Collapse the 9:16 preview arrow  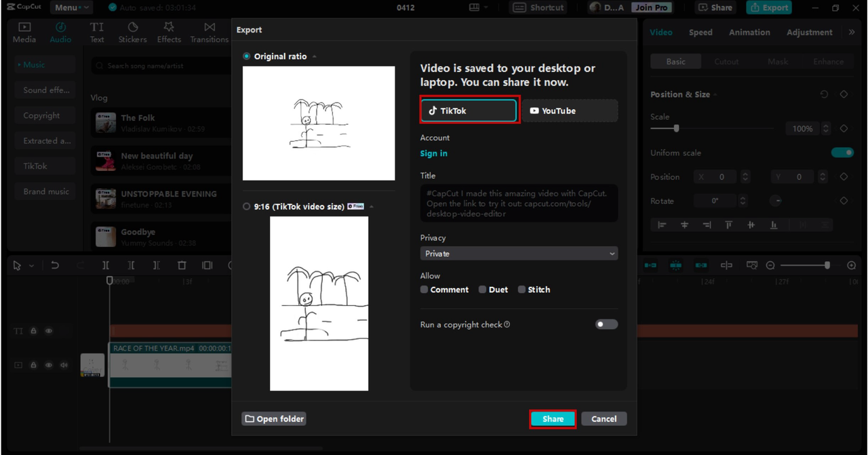click(x=372, y=207)
